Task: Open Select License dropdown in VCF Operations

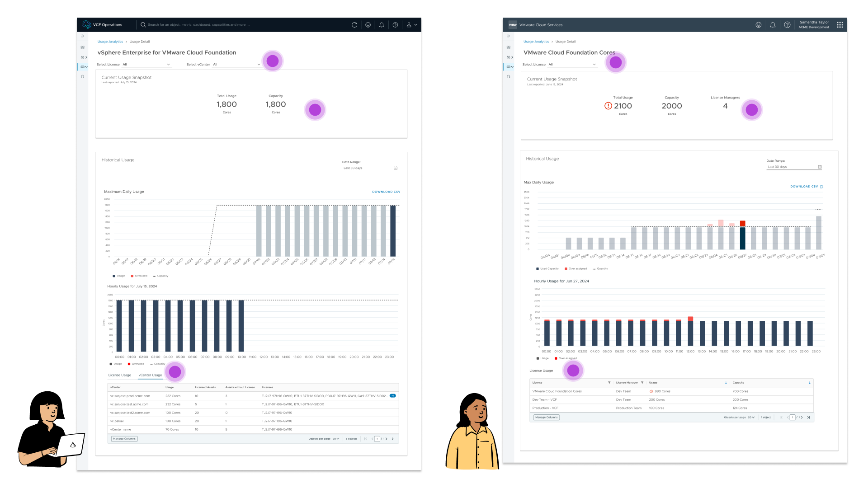Action: [x=146, y=65]
